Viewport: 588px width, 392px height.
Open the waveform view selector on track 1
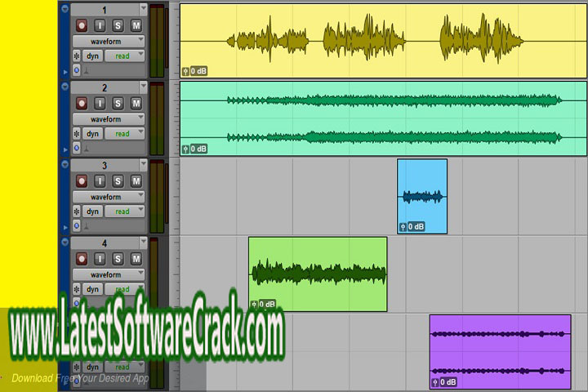coord(108,40)
